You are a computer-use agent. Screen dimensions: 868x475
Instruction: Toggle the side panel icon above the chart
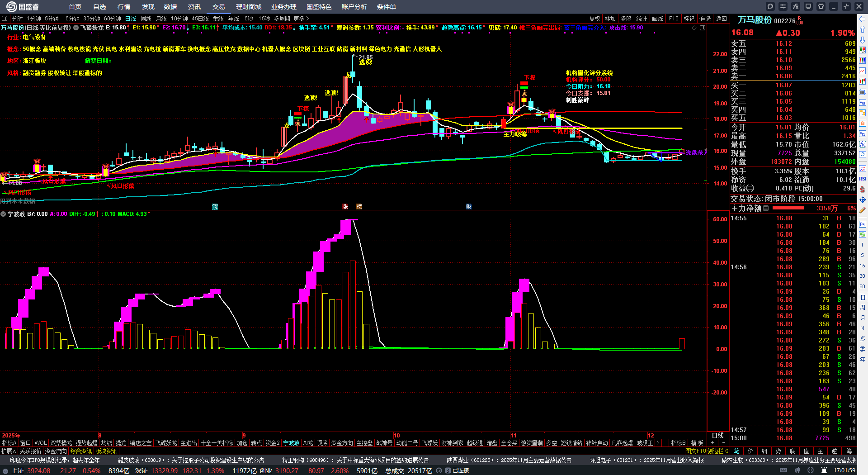pyautogui.click(x=703, y=28)
